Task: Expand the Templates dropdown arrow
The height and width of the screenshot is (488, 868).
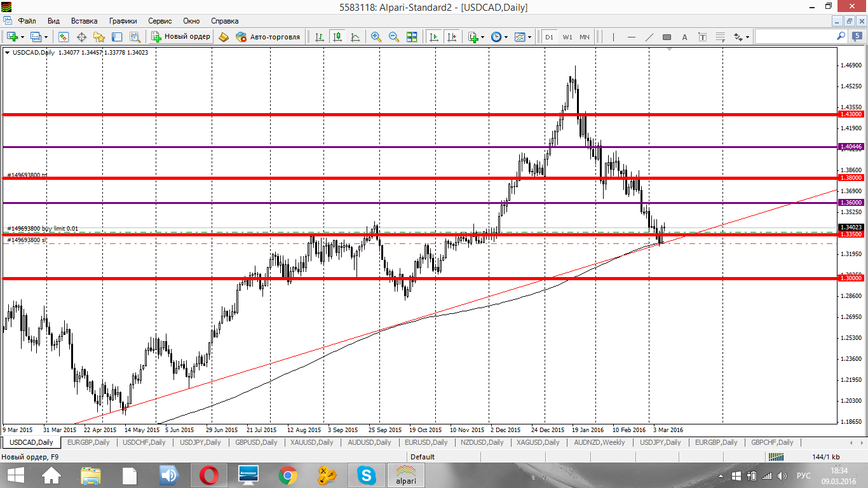Action: 530,37
